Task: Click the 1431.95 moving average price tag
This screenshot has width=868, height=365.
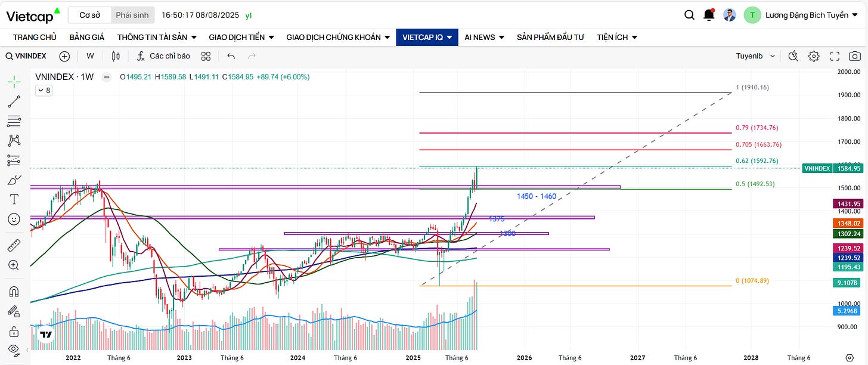Action: click(849, 204)
